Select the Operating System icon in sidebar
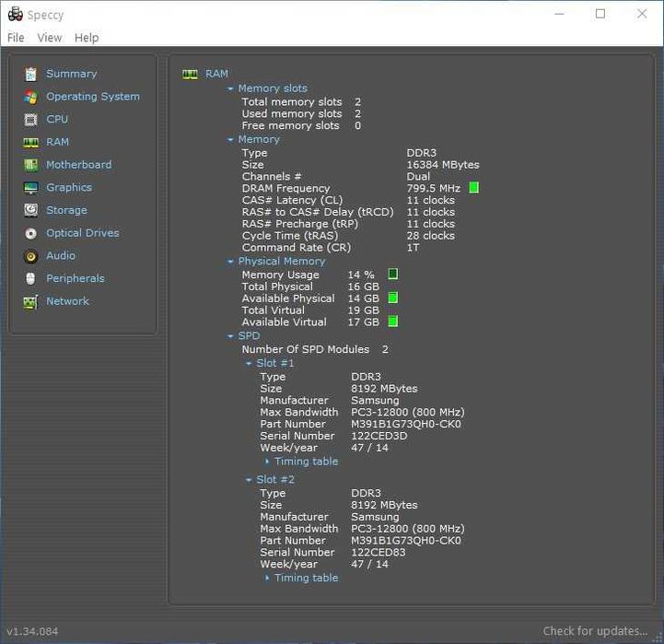The width and height of the screenshot is (664, 644). point(30,97)
